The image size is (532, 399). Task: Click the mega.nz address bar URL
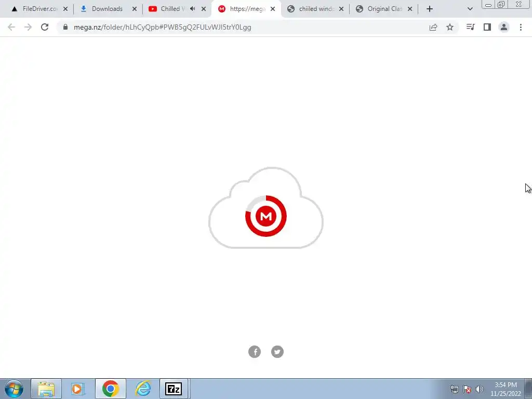click(x=162, y=27)
